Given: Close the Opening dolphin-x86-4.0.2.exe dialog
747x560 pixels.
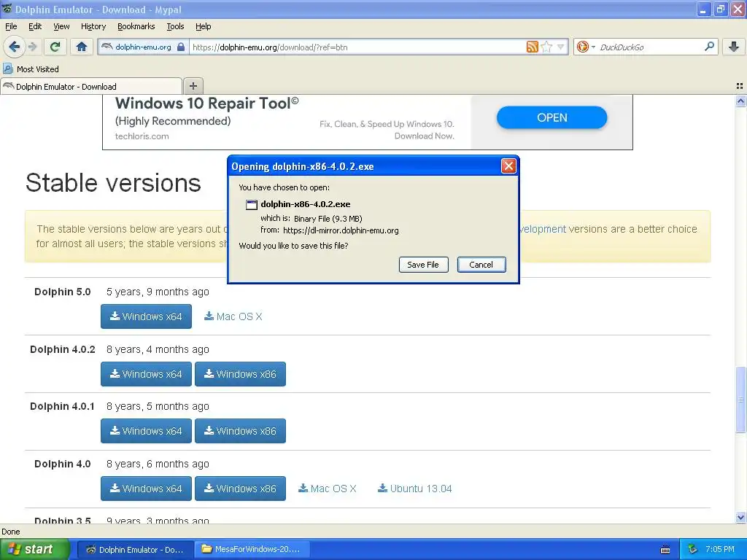Looking at the screenshot, I should click(x=508, y=166).
